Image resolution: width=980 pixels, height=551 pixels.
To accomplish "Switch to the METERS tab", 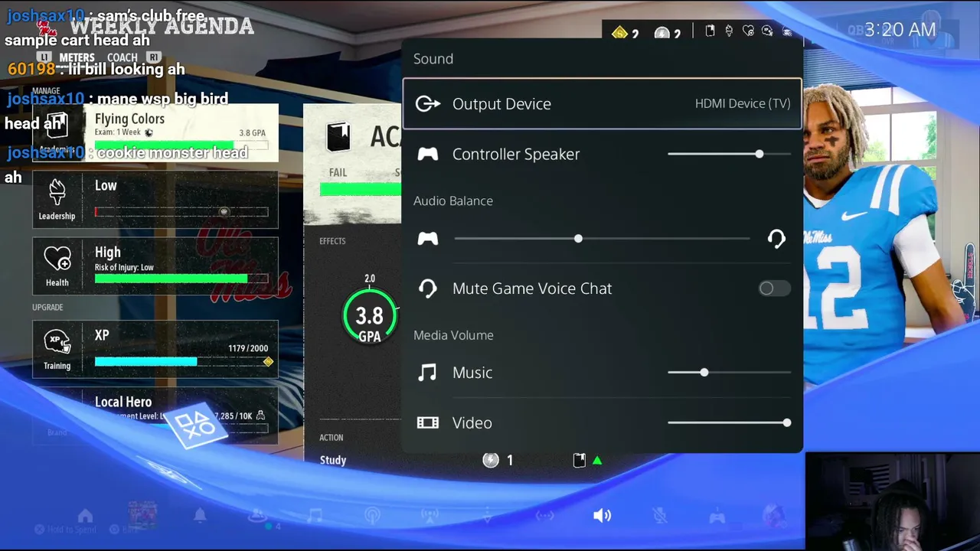I will 77,57.
